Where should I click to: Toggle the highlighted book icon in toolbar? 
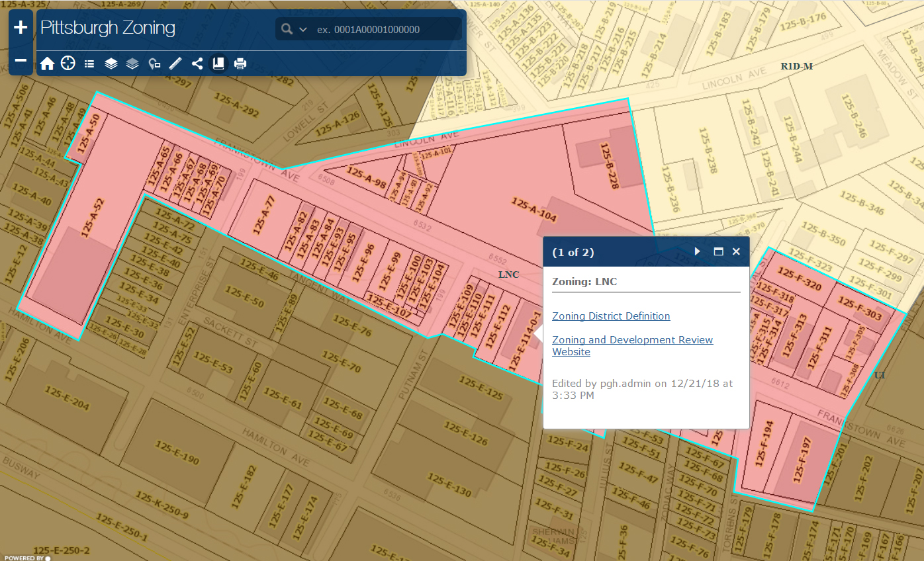click(218, 64)
